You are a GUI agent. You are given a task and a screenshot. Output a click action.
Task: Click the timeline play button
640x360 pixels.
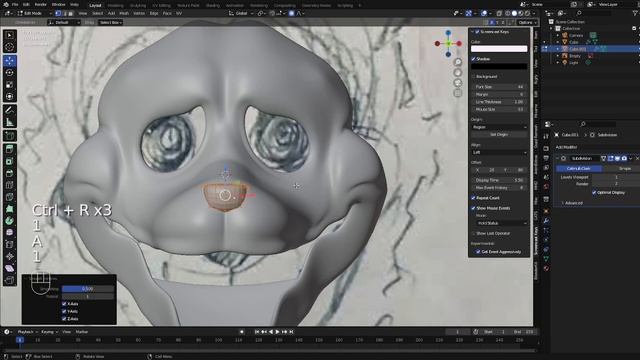[x=278, y=332]
